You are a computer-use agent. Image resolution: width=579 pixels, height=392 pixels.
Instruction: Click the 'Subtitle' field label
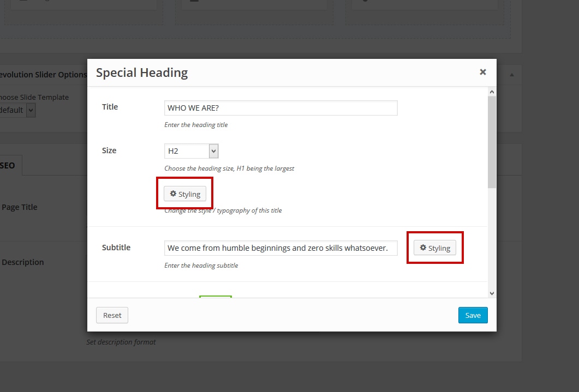click(x=116, y=248)
